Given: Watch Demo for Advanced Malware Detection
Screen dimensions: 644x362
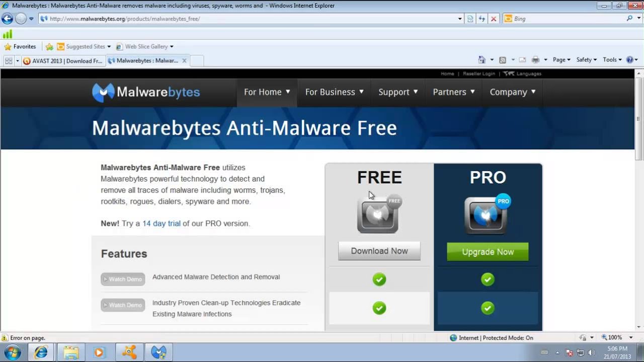Looking at the screenshot, I should (123, 279).
